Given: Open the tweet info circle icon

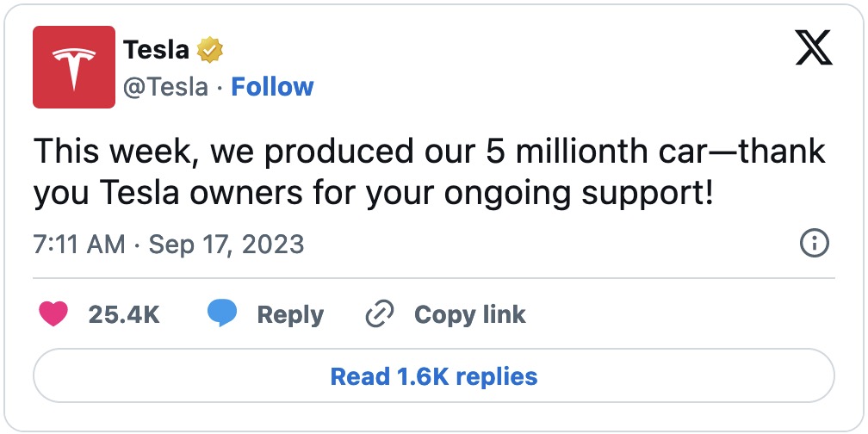Looking at the screenshot, I should click(x=814, y=244).
